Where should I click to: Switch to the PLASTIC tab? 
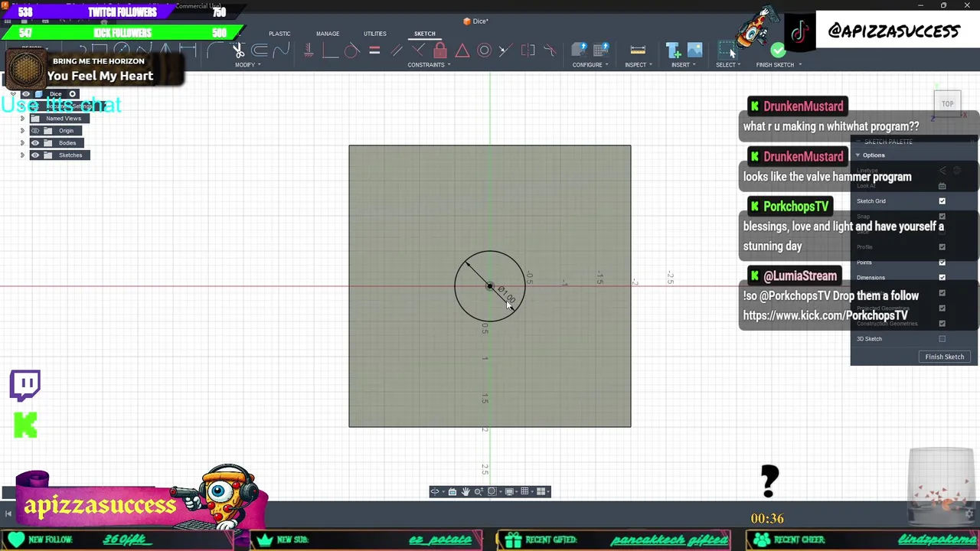click(279, 34)
